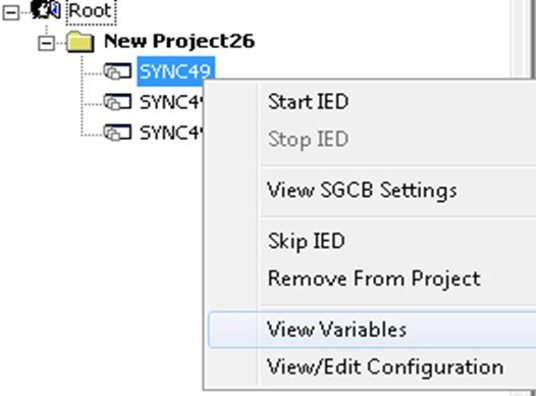Collapse the New Project26 folder node
The image size is (536, 396).
[46, 43]
